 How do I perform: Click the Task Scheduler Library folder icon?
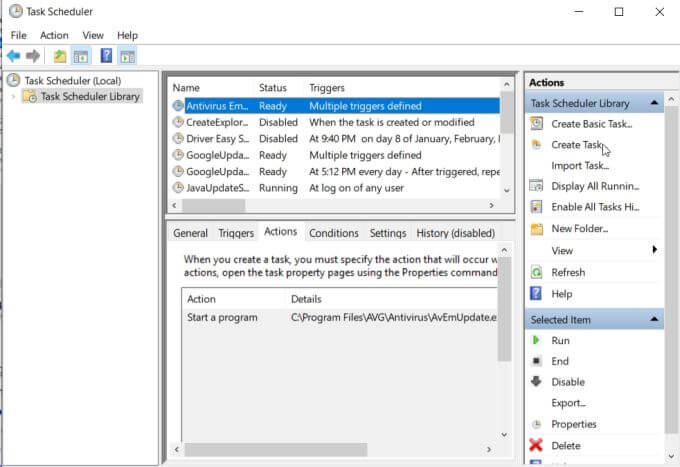[x=29, y=96]
